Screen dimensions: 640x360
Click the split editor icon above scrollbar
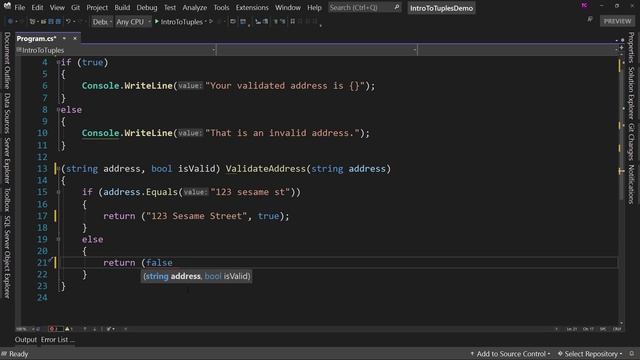pyautogui.click(x=621, y=48)
